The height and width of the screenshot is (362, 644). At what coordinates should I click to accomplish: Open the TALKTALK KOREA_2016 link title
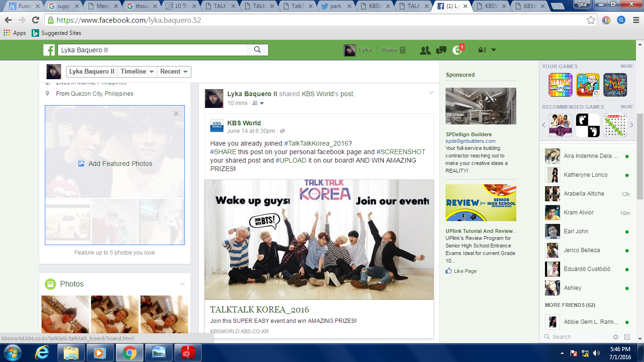pyautogui.click(x=260, y=310)
